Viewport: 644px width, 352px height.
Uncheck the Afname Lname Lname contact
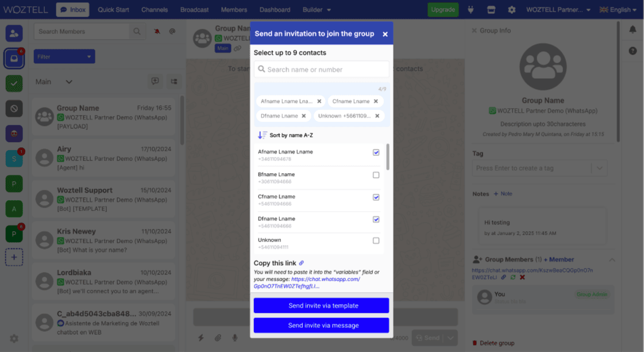coord(376,152)
